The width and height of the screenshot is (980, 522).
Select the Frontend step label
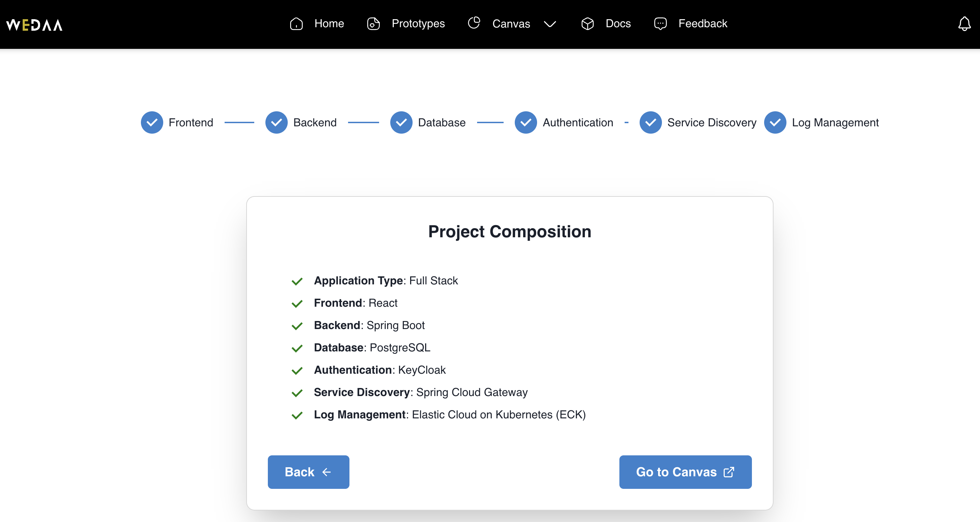coord(191,122)
